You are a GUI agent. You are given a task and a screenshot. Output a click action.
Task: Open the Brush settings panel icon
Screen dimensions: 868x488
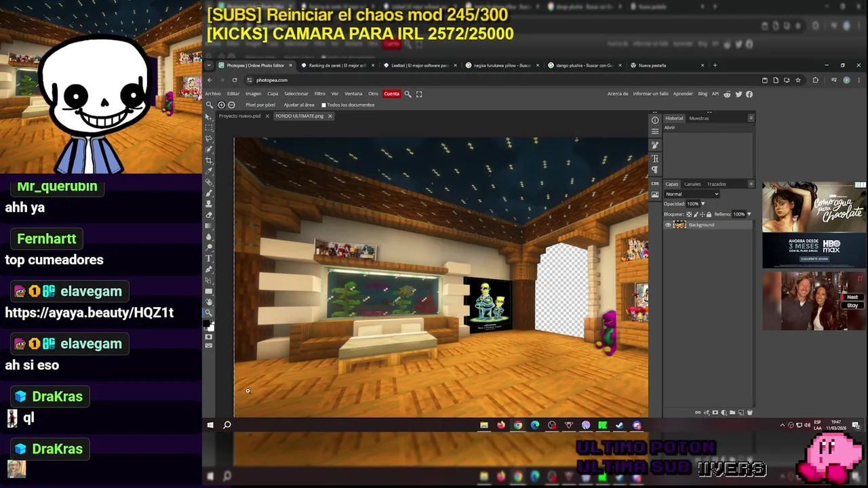click(x=655, y=145)
